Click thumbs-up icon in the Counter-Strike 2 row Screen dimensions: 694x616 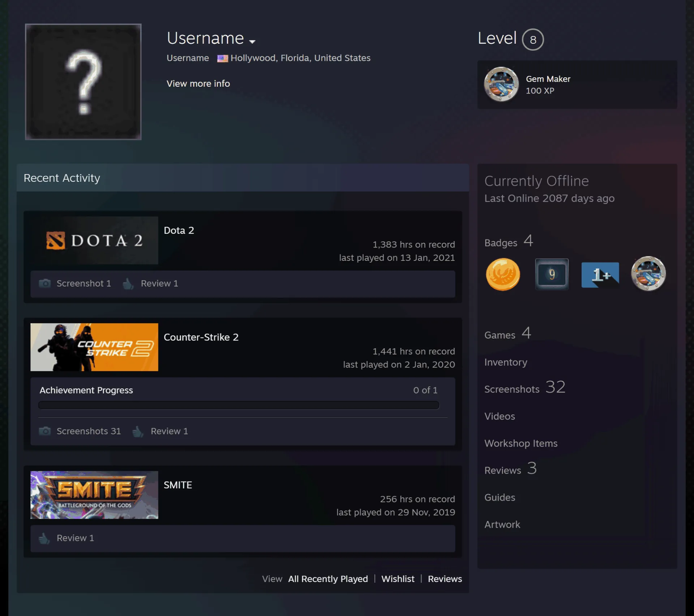138,431
